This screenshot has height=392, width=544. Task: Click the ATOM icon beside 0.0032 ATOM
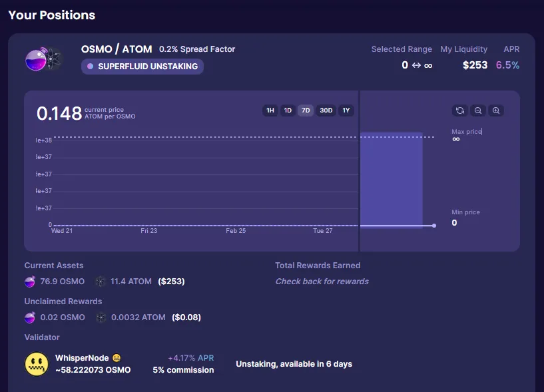pos(101,317)
